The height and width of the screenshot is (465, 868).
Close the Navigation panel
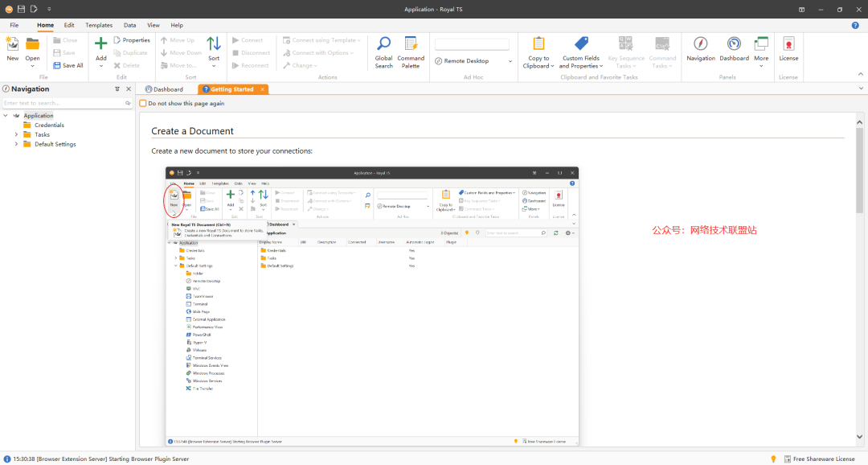click(129, 88)
